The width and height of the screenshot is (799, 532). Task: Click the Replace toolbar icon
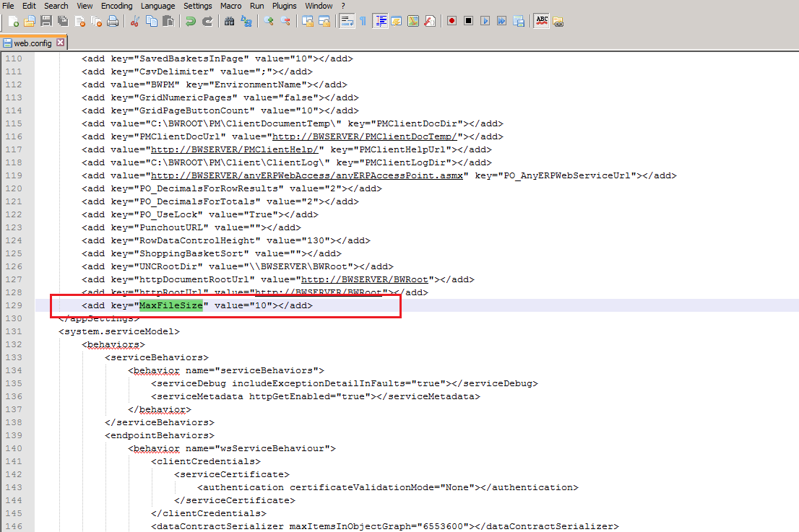[x=246, y=22]
